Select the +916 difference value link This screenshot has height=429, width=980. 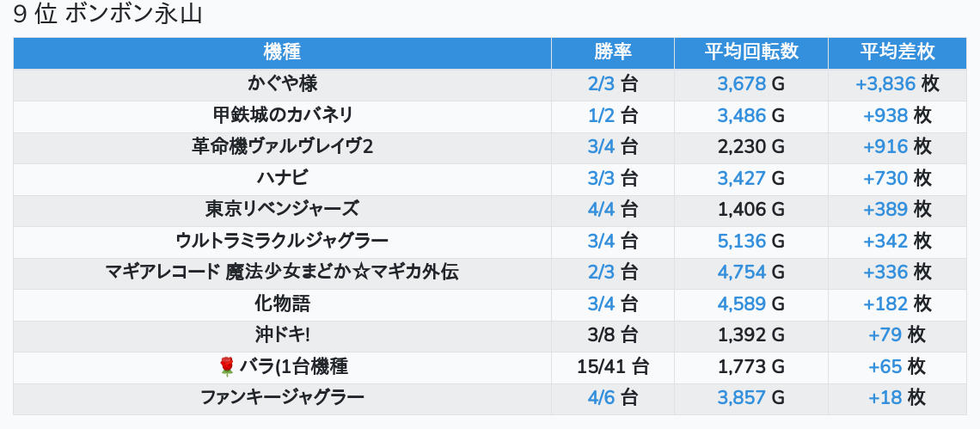[885, 147]
